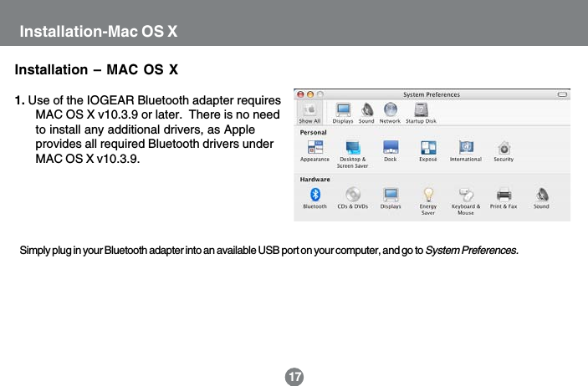Click the Installation – MAC OS X heading
588x386 pixels.
pyautogui.click(x=96, y=69)
